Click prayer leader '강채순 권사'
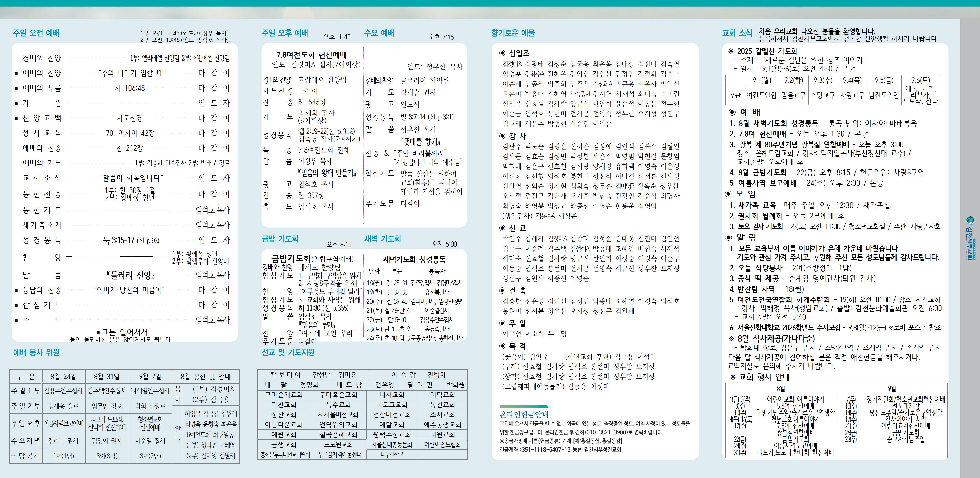The image size is (980, 478). tap(418, 92)
